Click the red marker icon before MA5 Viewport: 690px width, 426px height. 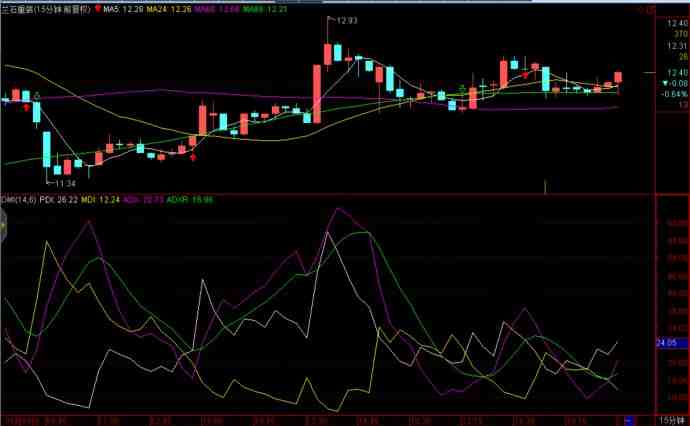pyautogui.click(x=98, y=8)
